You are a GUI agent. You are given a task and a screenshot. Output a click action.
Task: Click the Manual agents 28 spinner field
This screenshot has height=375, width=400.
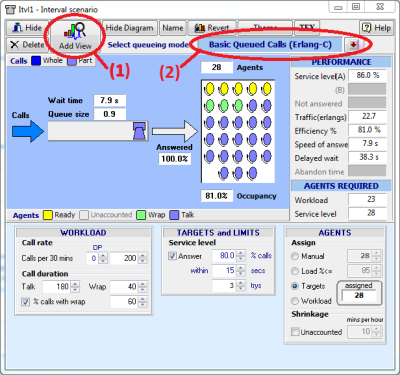click(x=365, y=256)
